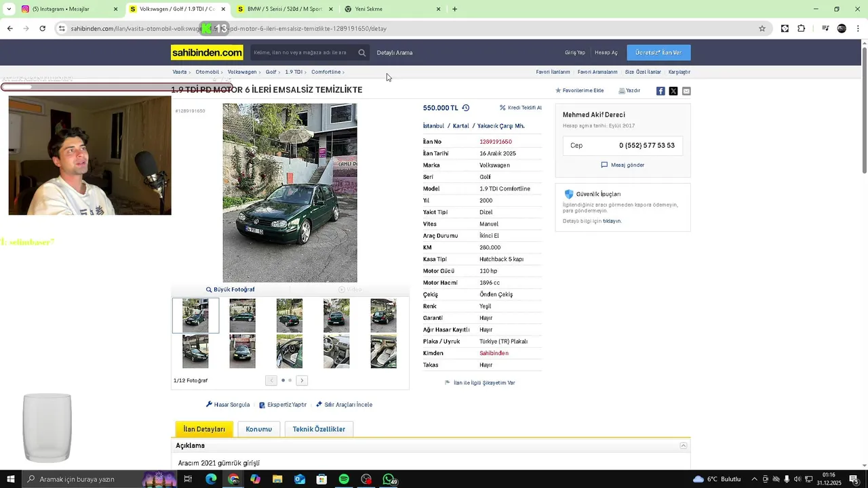This screenshot has height=488, width=868.
Task: Click Favorilerime Ekle link
Action: 579,90
